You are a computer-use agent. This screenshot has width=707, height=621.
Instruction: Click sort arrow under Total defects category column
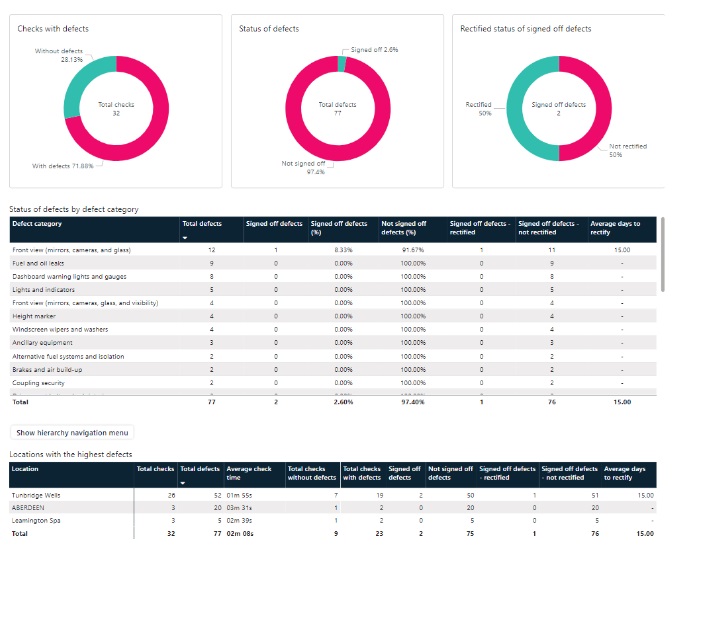(184, 238)
